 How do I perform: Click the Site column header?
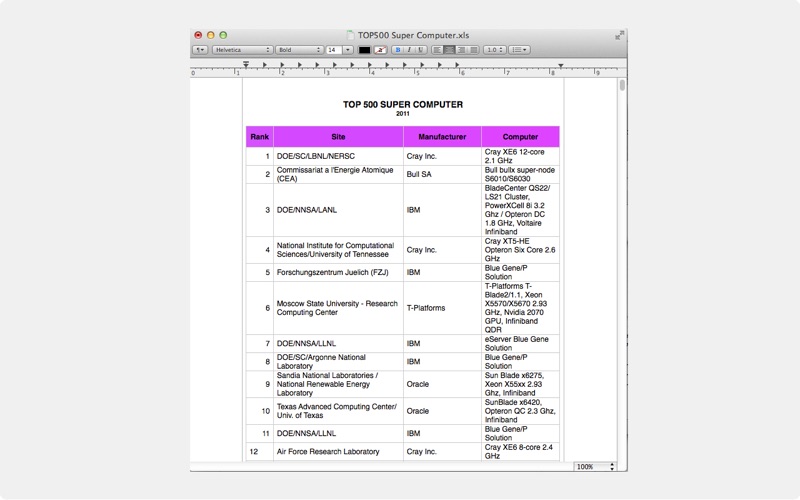coord(338,137)
